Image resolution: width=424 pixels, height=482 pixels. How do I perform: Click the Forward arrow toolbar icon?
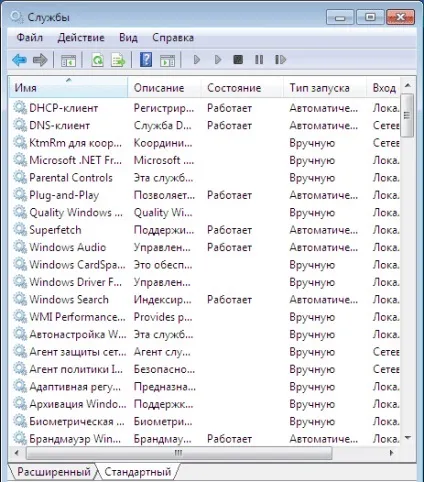40,60
